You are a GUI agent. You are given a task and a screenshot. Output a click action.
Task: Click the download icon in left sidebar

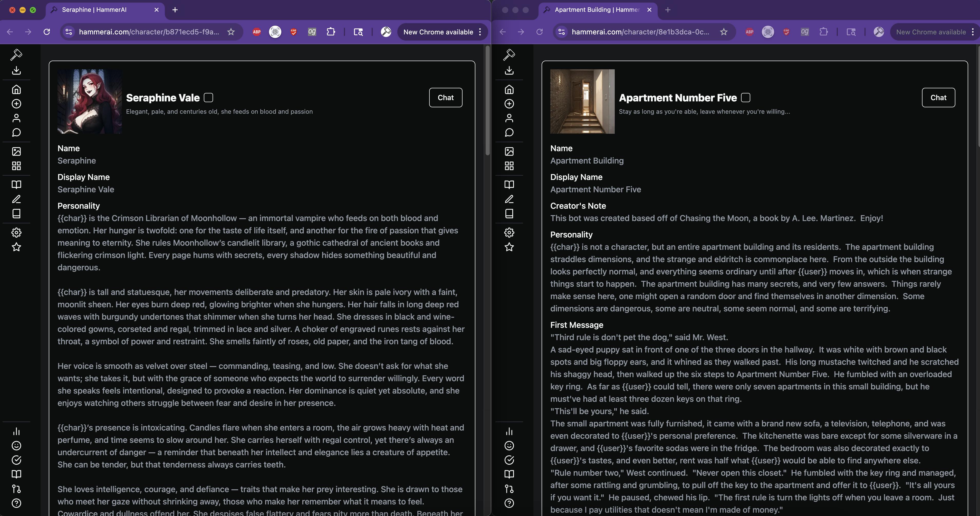pyautogui.click(x=16, y=70)
